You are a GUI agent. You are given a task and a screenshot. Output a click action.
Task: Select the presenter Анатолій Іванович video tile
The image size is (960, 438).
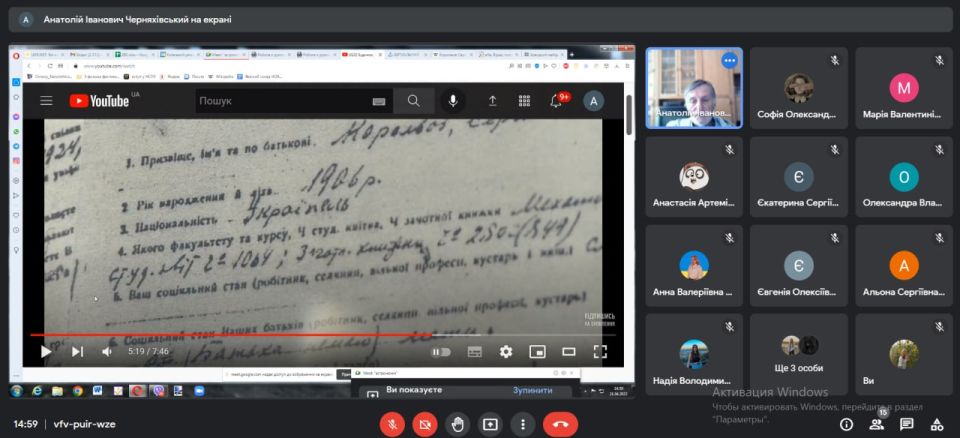pos(694,88)
